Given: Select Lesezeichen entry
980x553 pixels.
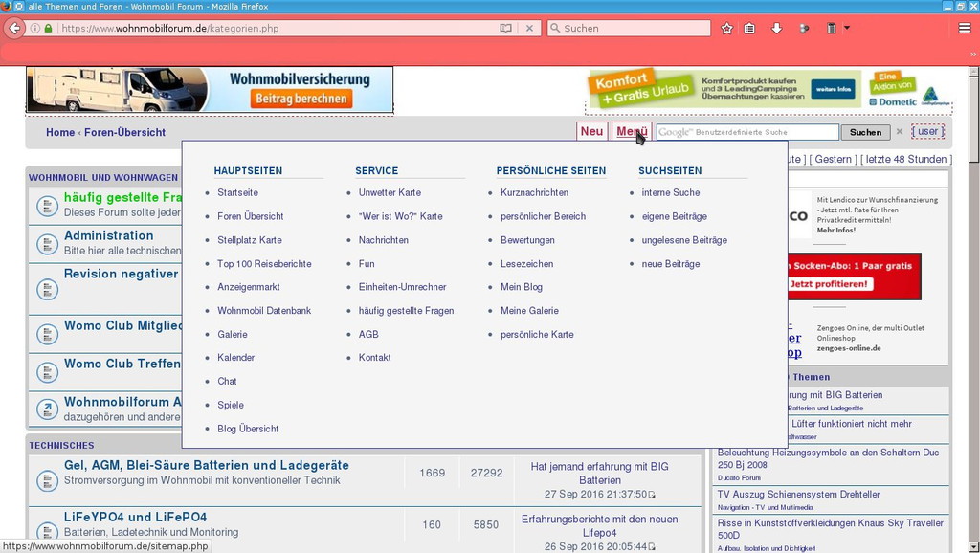Looking at the screenshot, I should tap(527, 264).
